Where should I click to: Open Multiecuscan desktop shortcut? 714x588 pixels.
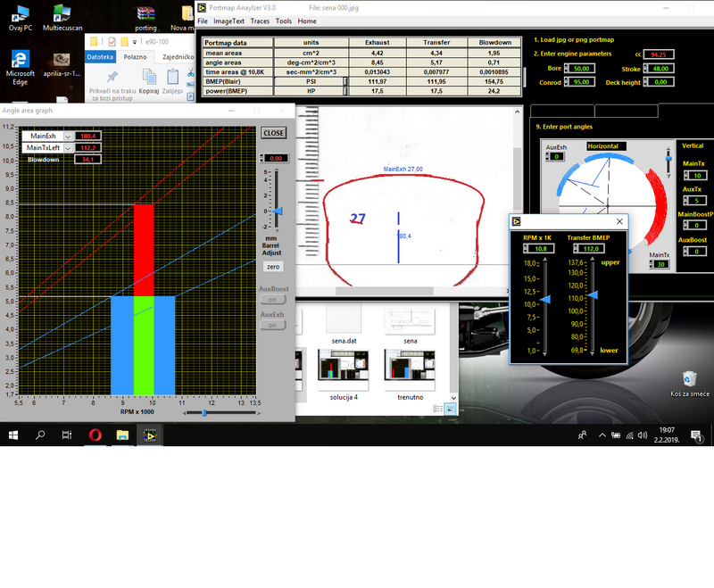click(62, 17)
